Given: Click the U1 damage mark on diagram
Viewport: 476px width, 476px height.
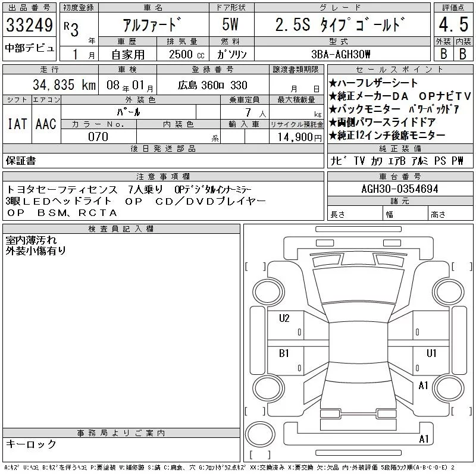Looking at the screenshot, I should [431, 353].
